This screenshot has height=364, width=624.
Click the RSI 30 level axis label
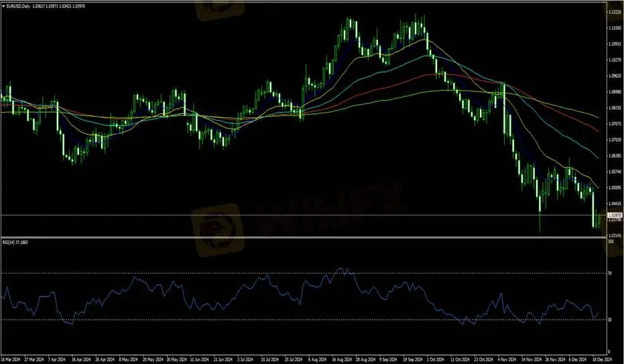click(610, 320)
